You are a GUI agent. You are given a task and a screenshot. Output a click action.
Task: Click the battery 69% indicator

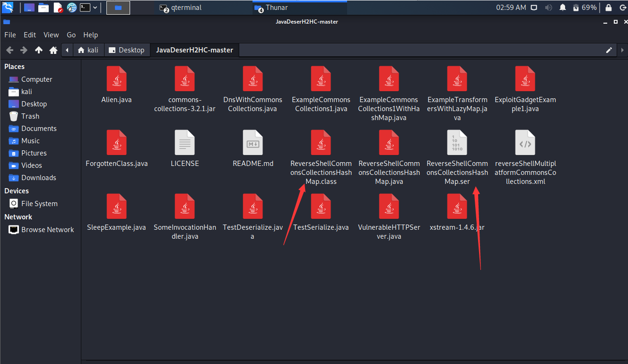pyautogui.click(x=584, y=8)
